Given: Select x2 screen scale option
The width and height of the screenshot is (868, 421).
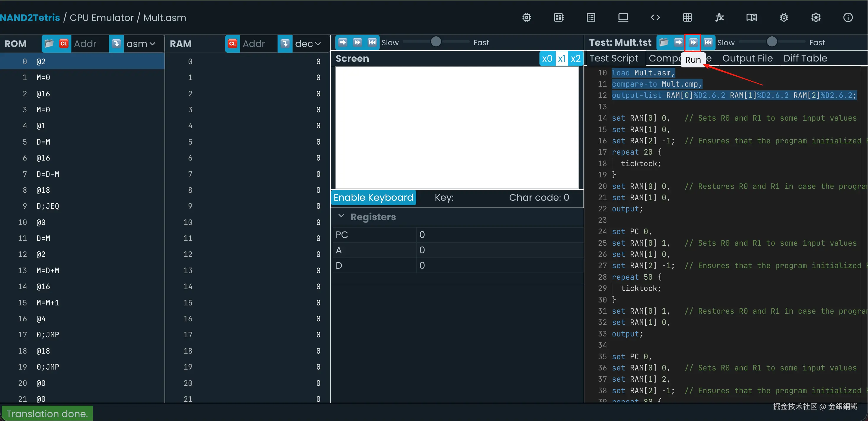Looking at the screenshot, I should pyautogui.click(x=575, y=59).
